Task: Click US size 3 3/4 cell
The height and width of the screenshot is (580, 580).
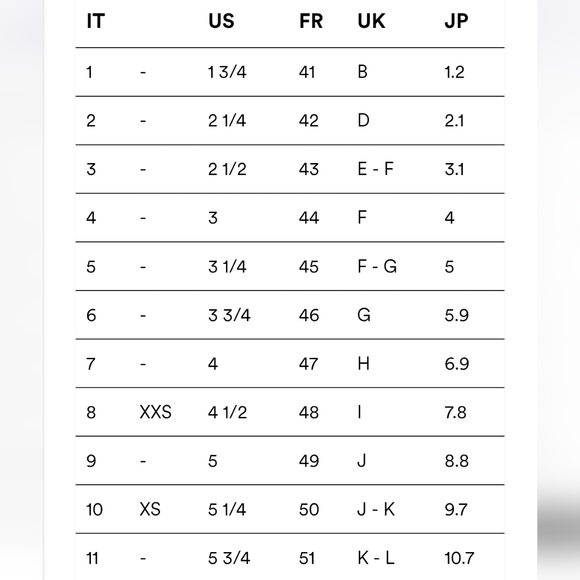Action: (229, 315)
